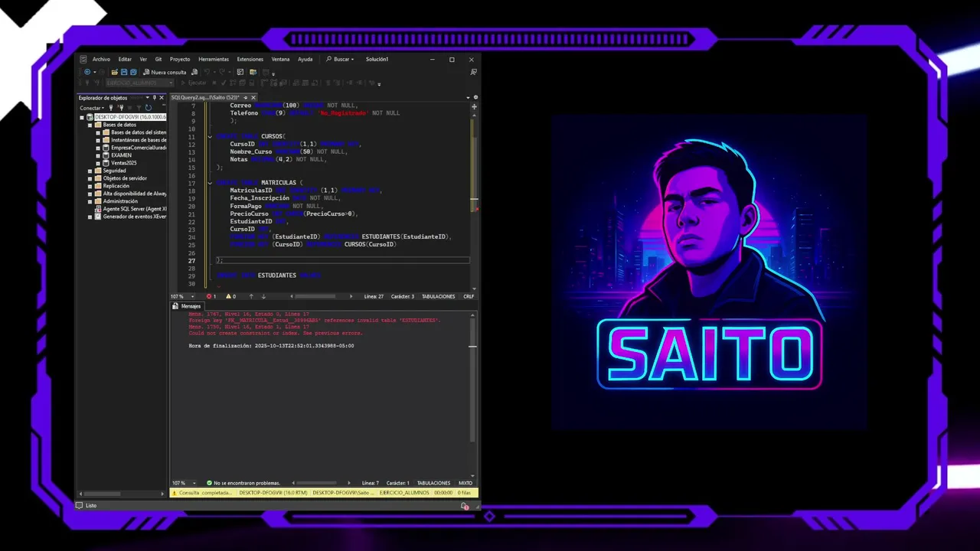Switch to the SQLQuery2.sql tab

[x=204, y=98]
